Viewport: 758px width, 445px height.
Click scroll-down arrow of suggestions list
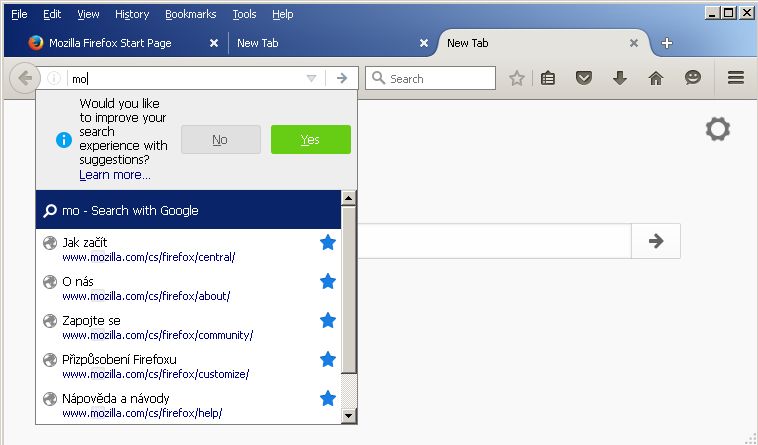point(349,416)
